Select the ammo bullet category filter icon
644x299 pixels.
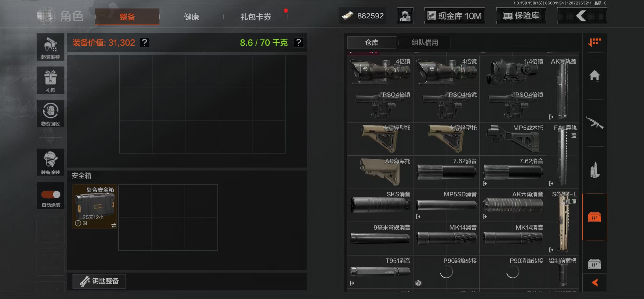[x=594, y=170]
